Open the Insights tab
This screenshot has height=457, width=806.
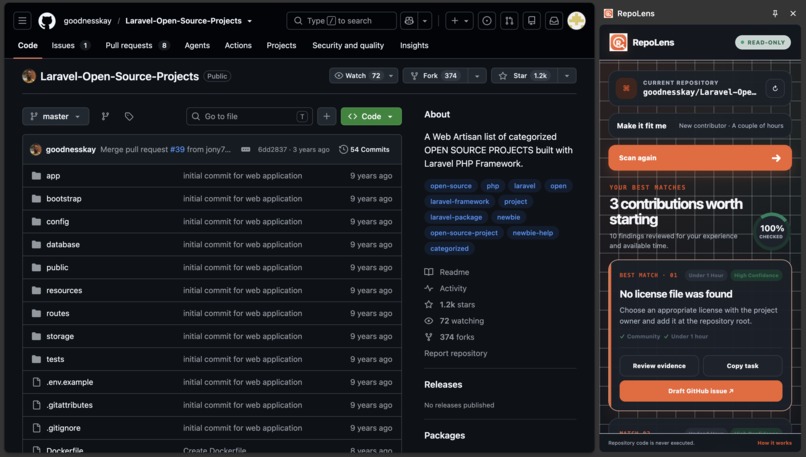coord(414,45)
